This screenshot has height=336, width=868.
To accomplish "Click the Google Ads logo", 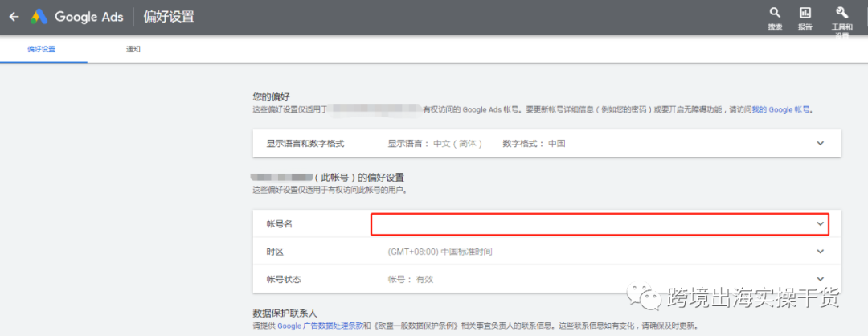I will pyautogui.click(x=78, y=17).
